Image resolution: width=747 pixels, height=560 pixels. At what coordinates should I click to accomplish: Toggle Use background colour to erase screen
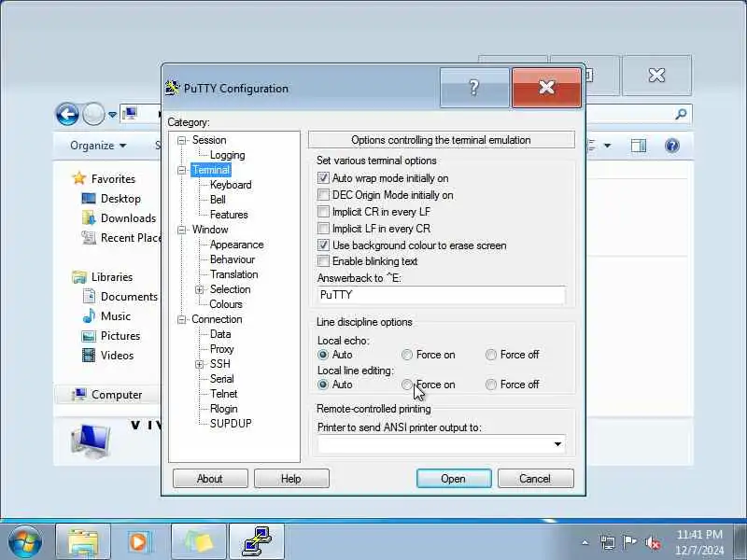[323, 245]
